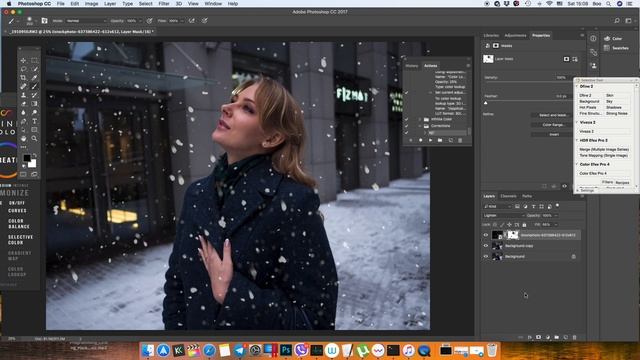This screenshot has width=640, height=360.
Task: Open Finder from the Dock
Action: (148, 350)
